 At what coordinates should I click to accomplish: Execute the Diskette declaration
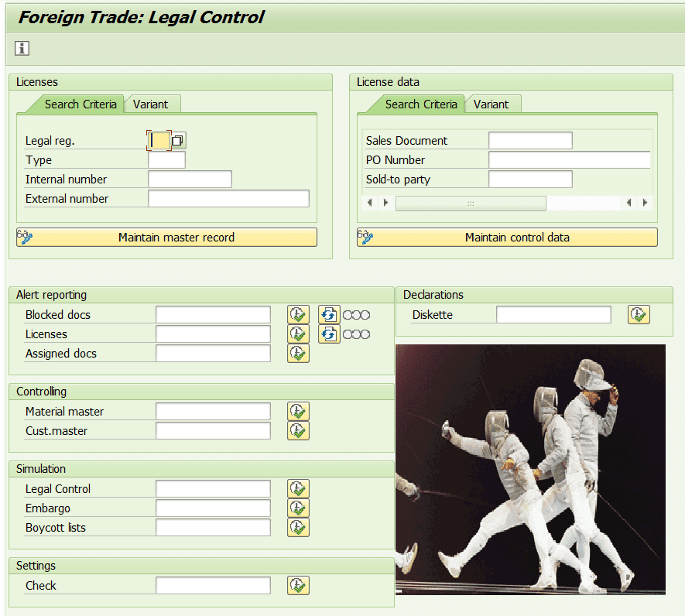click(x=639, y=315)
